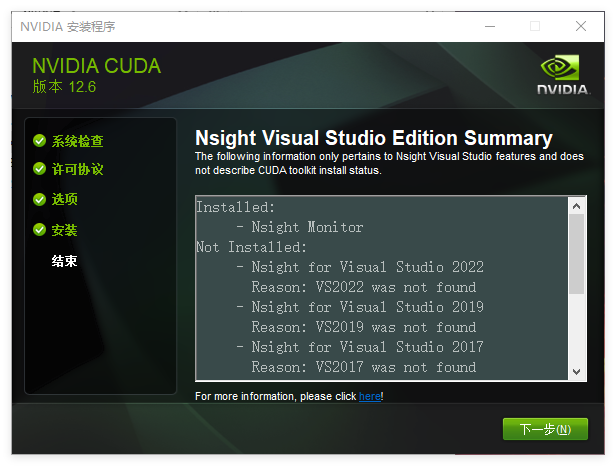Click the NVIDIA CUDA title text

(97, 66)
